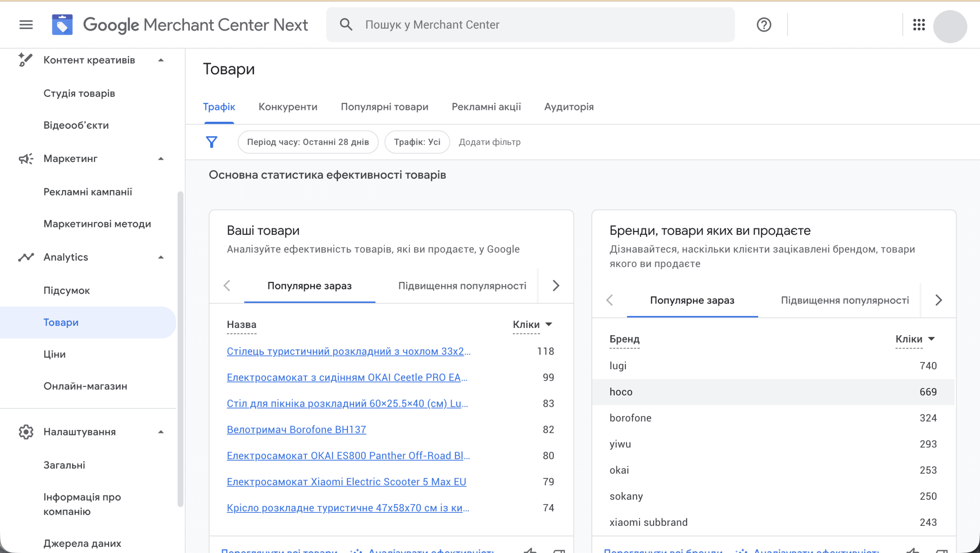Click the sidebar vertical scrollbar

(x=180, y=348)
